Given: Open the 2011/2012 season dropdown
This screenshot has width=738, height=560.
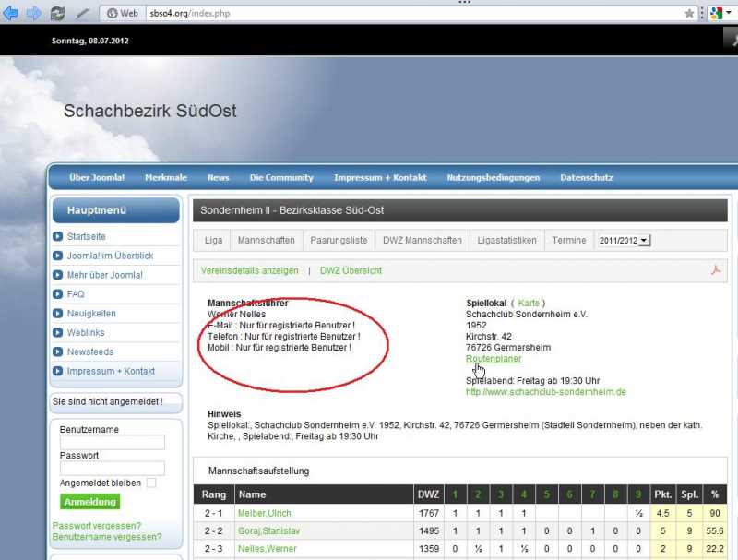Looking at the screenshot, I should point(625,240).
